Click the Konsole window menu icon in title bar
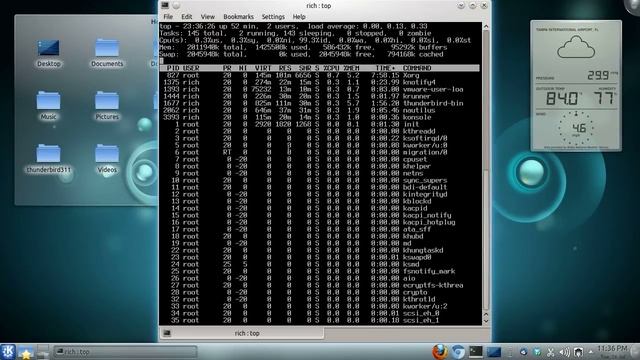The width and height of the screenshot is (640, 360). pyautogui.click(x=165, y=5)
